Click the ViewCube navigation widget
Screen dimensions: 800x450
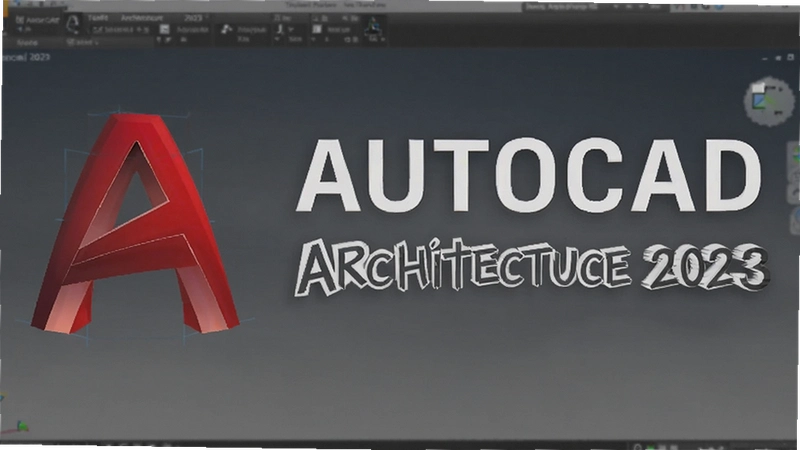[x=770, y=101]
